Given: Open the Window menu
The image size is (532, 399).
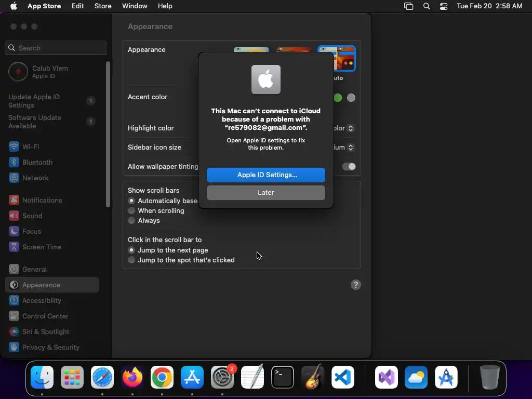Looking at the screenshot, I should click(x=135, y=6).
